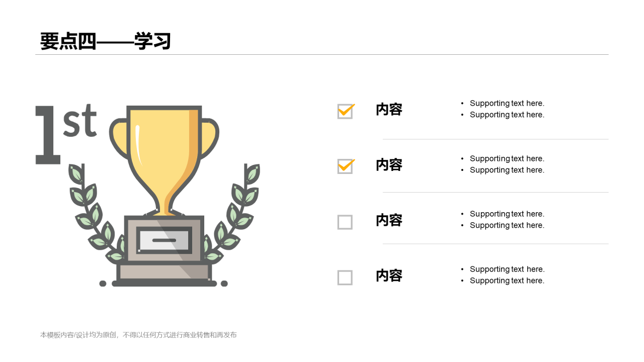Select the trophy base nameplate
Image resolution: width=644 pixels, height=362 pixels.
click(164, 240)
